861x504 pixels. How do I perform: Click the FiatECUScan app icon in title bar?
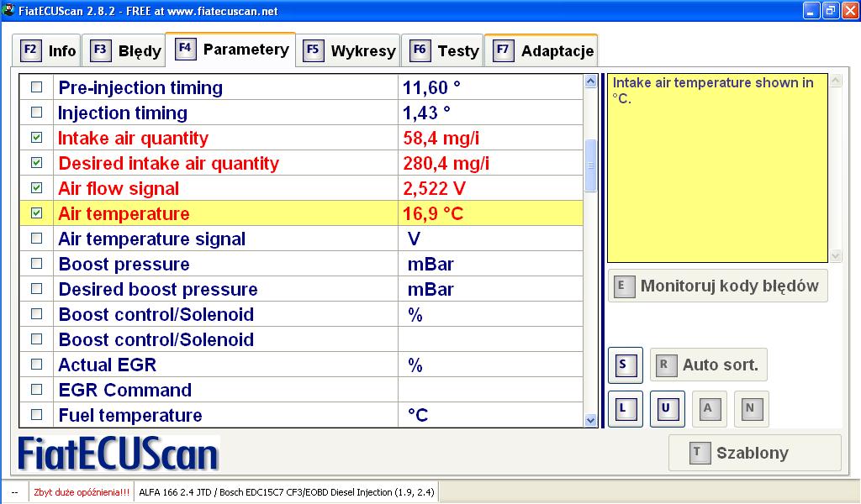(8, 10)
